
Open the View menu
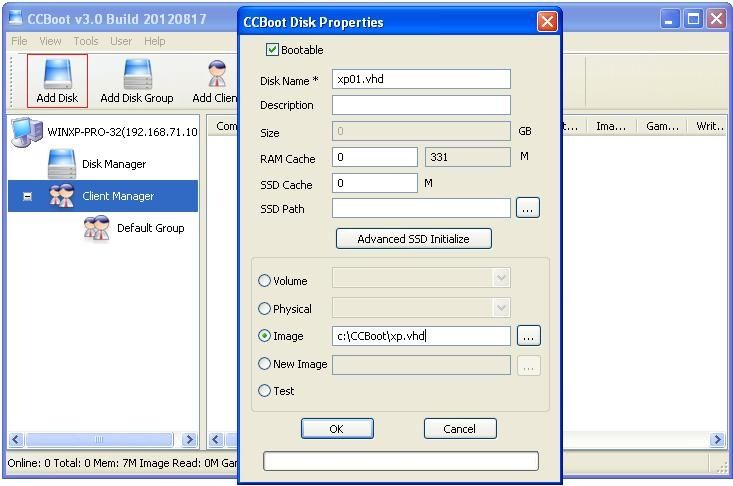coord(50,41)
